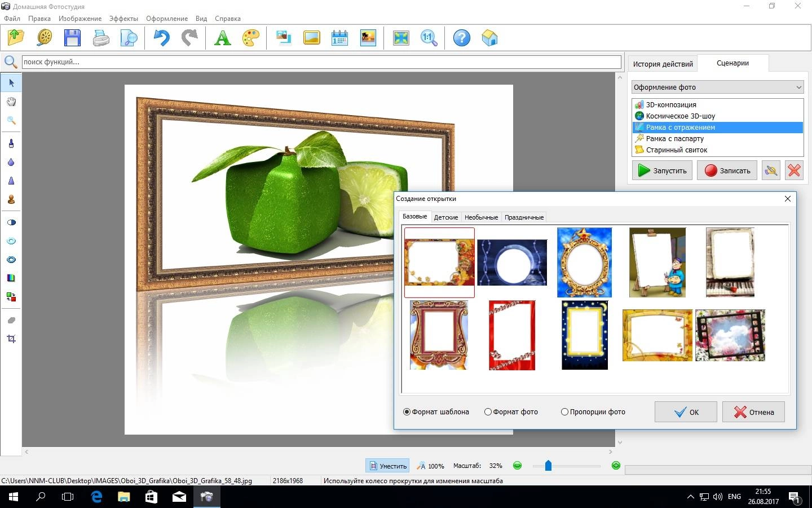The width and height of the screenshot is (812, 508).
Task: Select the arrow pointer tool in the left panel
Action: click(11, 83)
